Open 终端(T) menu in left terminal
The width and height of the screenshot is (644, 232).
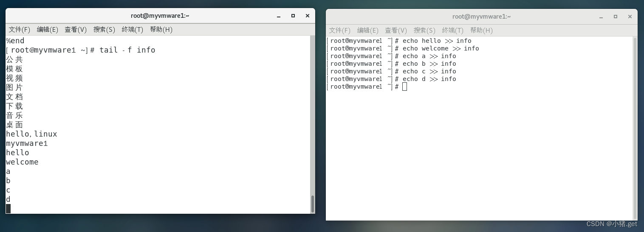pos(133,29)
